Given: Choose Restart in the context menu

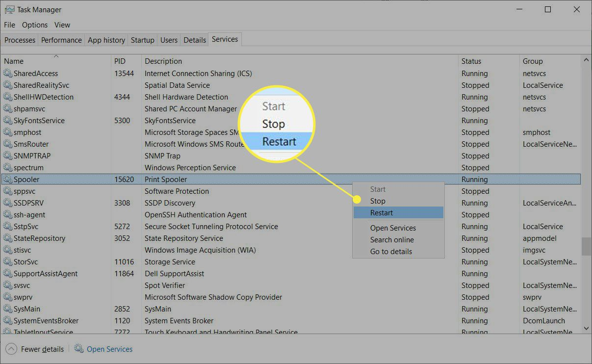Looking at the screenshot, I should (398, 213).
